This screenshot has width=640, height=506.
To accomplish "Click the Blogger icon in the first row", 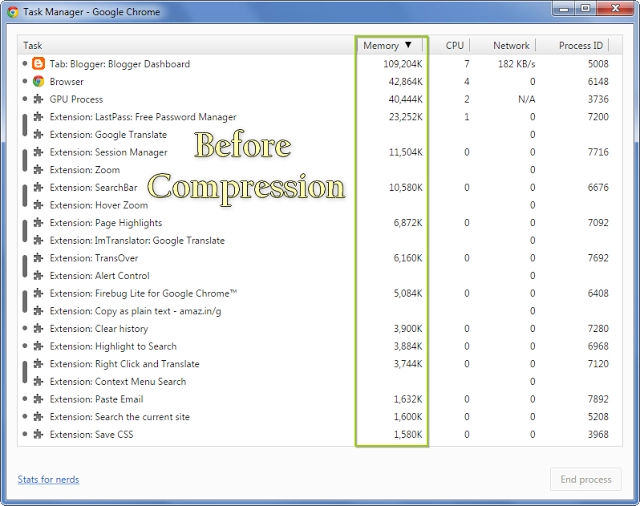I will point(38,64).
